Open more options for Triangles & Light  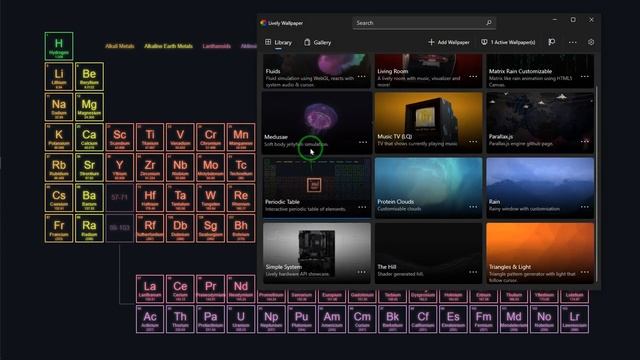tap(584, 272)
